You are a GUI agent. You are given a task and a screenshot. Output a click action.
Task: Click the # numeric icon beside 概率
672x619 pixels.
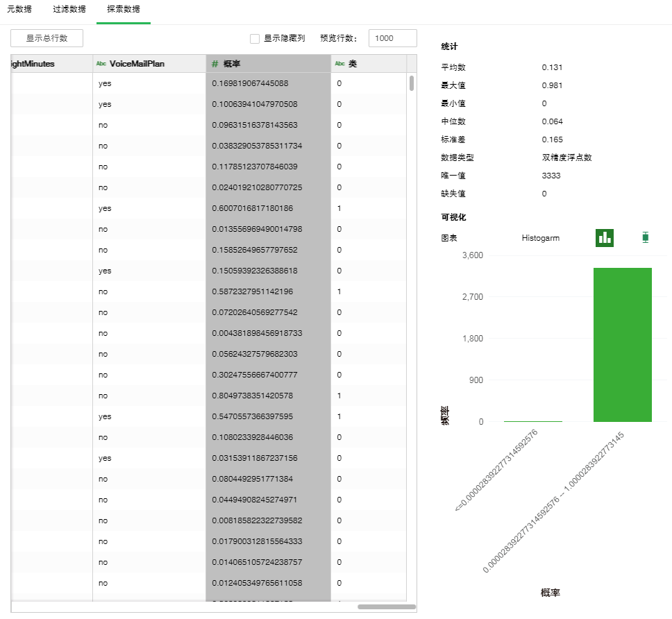point(215,64)
